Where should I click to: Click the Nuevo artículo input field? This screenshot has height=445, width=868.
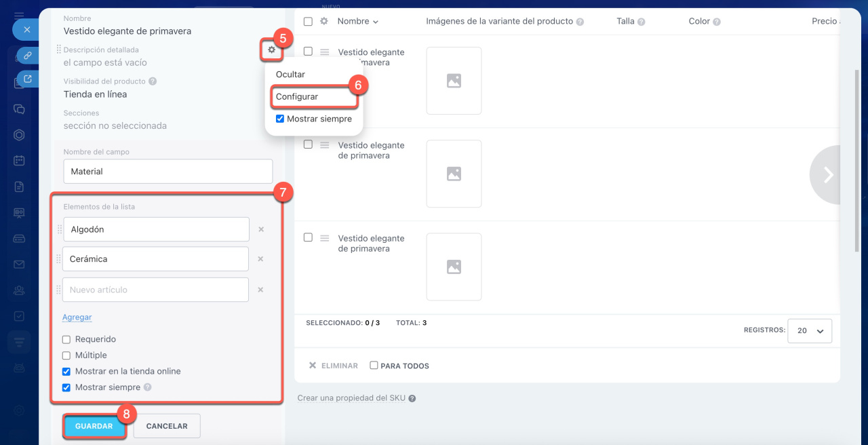[156, 290]
